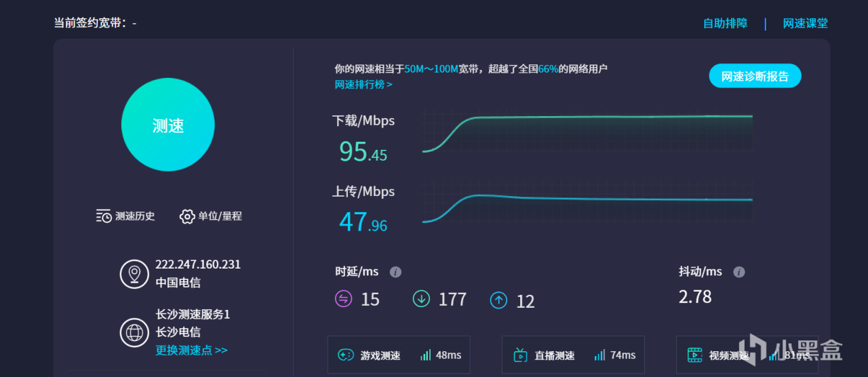
Task: Click the round 测速 start button
Action: (167, 125)
